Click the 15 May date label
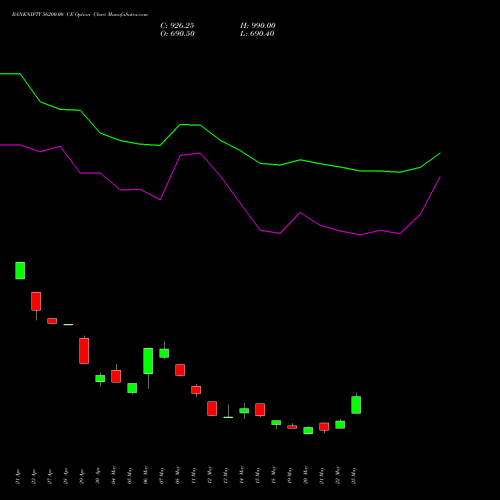Image resolution: width=500 pixels, height=500 pixels. tap(258, 475)
